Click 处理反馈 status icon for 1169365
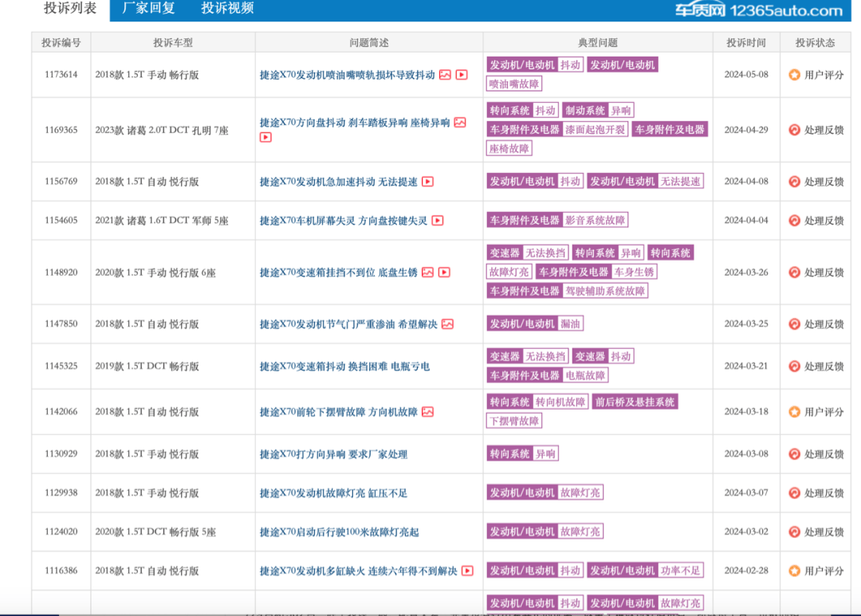Screen dimensions: 861x616 (x=795, y=130)
